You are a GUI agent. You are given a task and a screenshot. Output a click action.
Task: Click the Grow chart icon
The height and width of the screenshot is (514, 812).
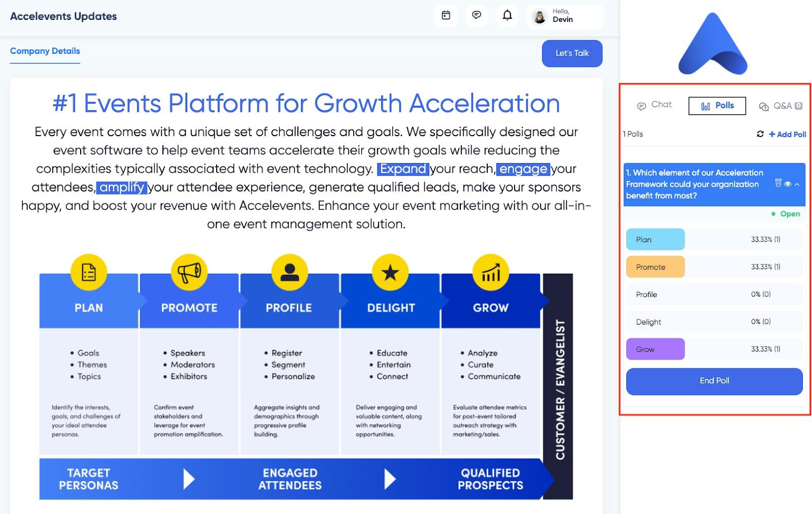click(490, 272)
